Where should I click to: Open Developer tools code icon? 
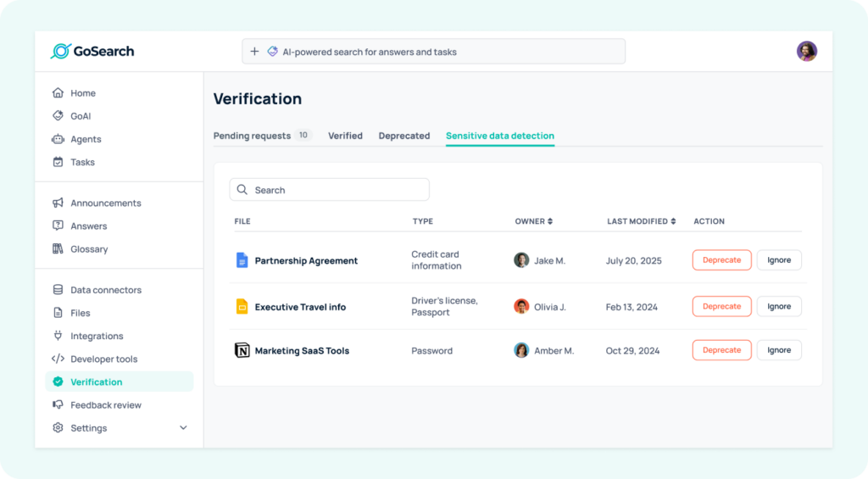coord(58,359)
